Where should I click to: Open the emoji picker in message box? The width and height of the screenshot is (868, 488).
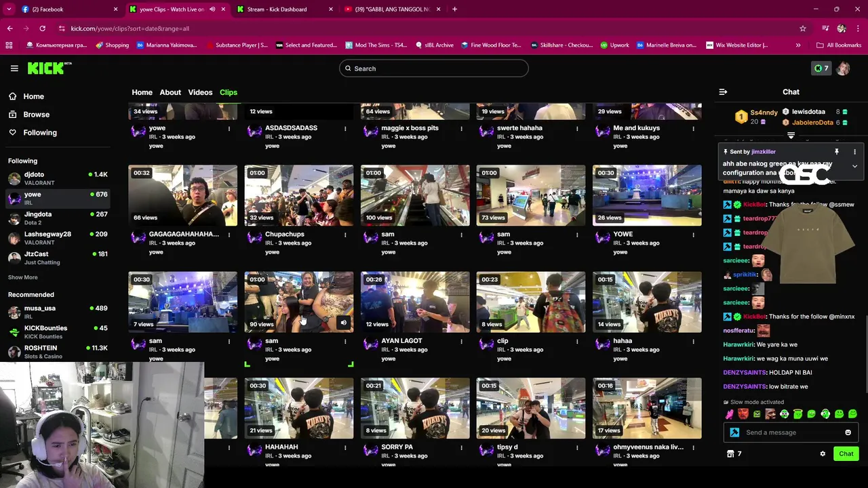pos(848,432)
